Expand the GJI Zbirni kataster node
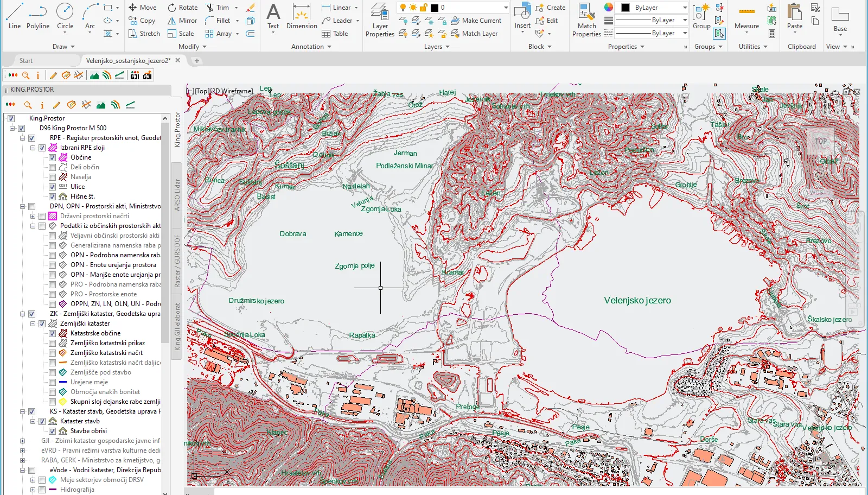The height and width of the screenshot is (495, 868). (22, 441)
